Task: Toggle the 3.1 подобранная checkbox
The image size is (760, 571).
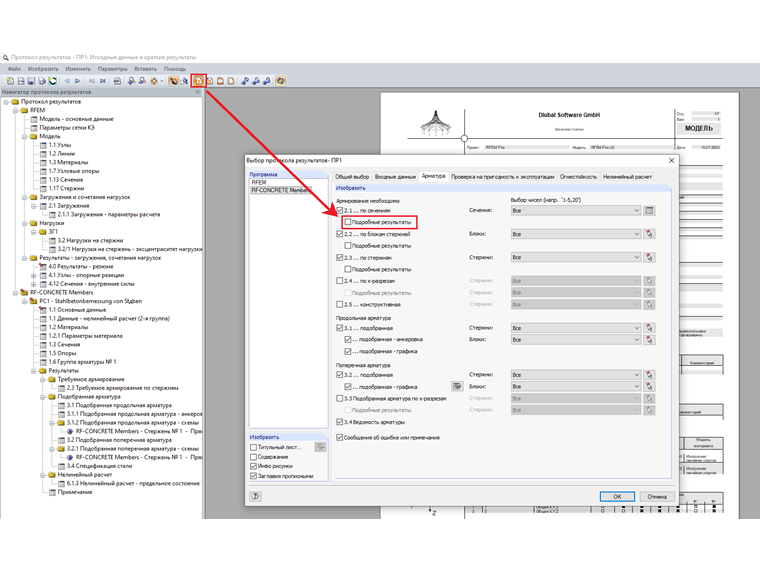Action: [x=339, y=328]
